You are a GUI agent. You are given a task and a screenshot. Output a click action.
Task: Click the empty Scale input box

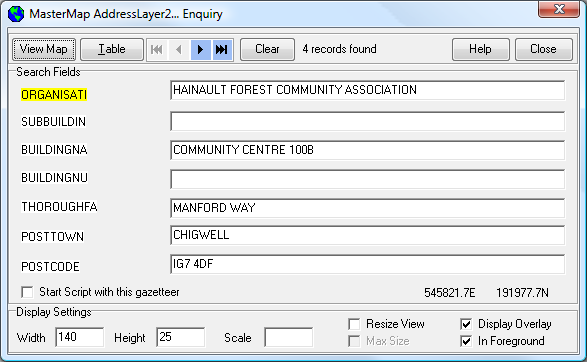pyautogui.click(x=289, y=337)
